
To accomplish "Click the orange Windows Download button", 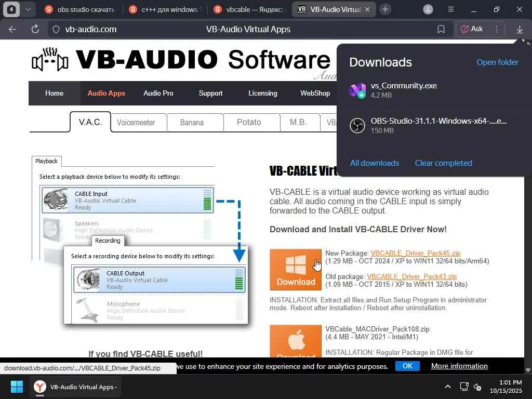I will click(x=296, y=270).
